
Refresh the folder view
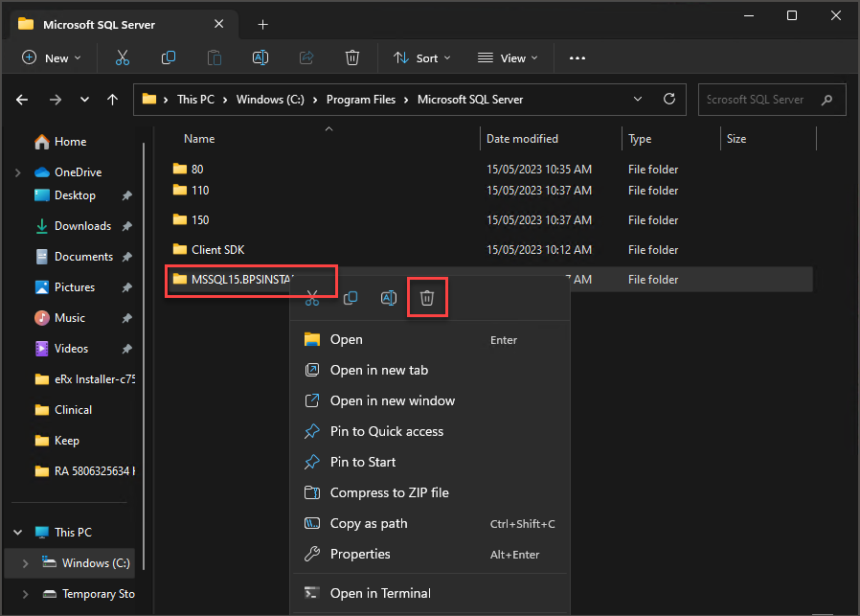(x=669, y=99)
